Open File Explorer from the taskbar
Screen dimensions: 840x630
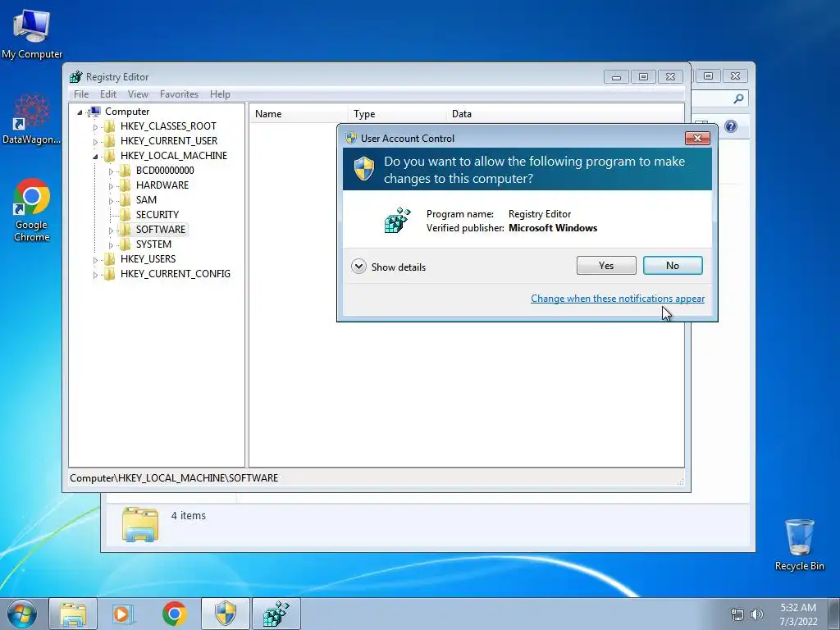(x=73, y=614)
